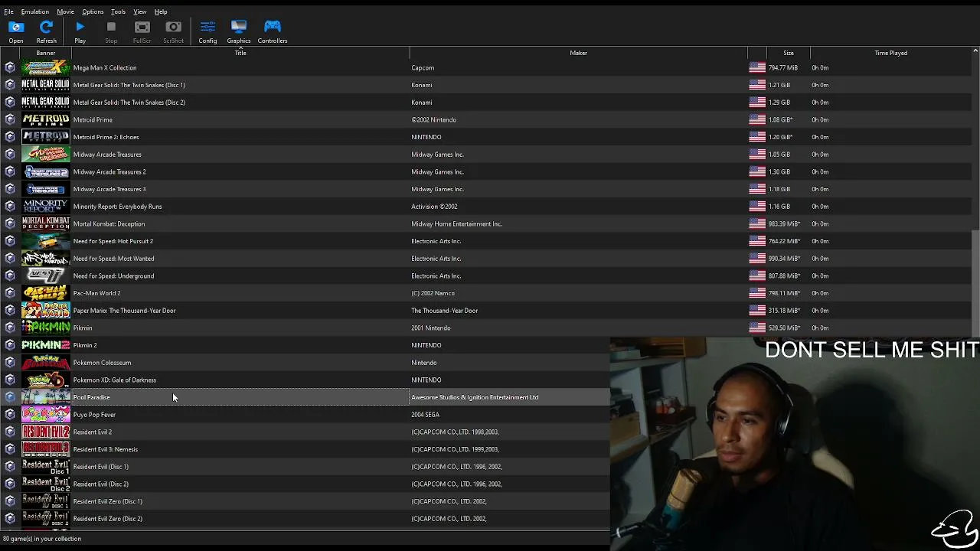Open the Emulation menu
This screenshot has width=980, height=551.
(x=35, y=11)
